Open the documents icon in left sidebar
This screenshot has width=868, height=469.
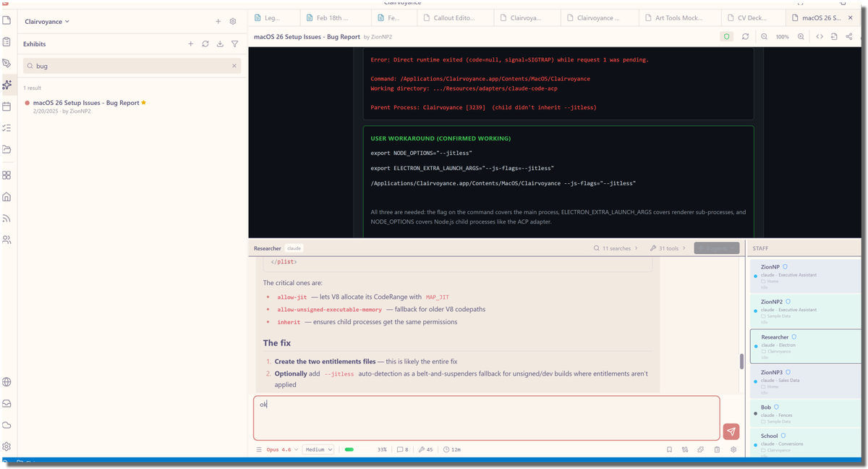coord(7,21)
